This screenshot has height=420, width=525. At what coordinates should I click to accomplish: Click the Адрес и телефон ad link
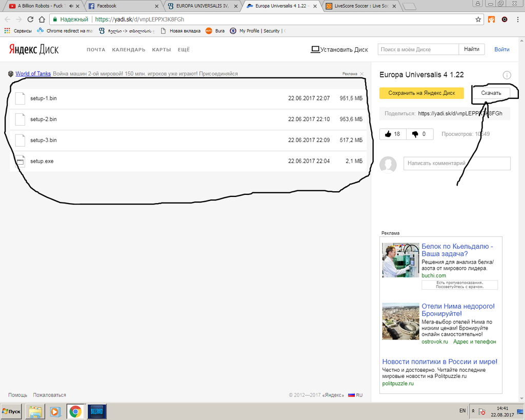pyautogui.click(x=474, y=342)
